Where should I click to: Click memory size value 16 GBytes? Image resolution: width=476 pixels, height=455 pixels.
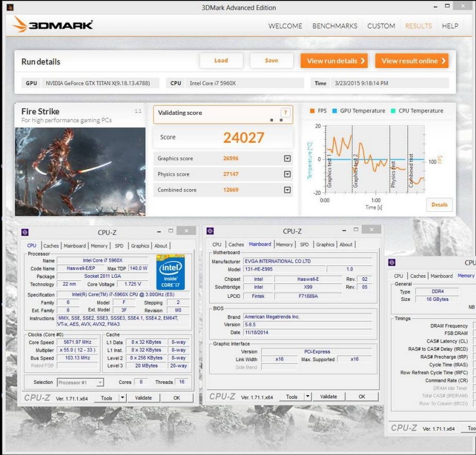tap(437, 299)
